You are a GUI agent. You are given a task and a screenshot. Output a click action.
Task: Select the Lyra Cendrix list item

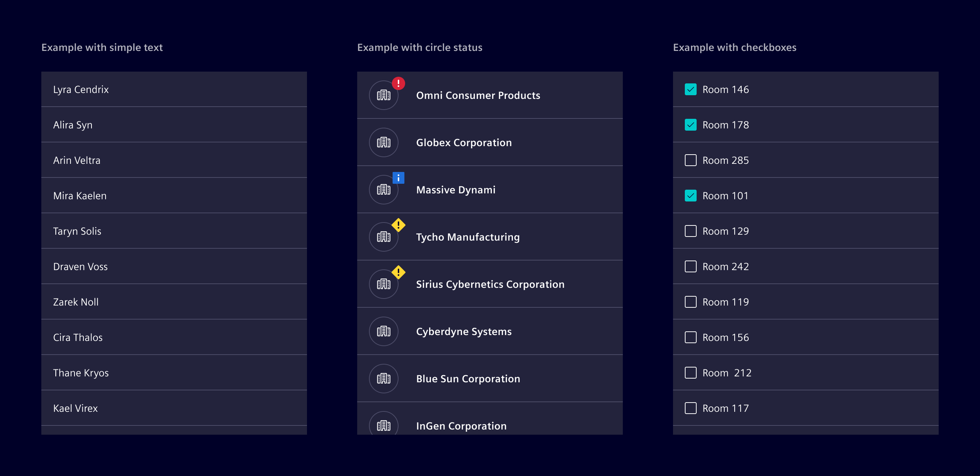81,89
